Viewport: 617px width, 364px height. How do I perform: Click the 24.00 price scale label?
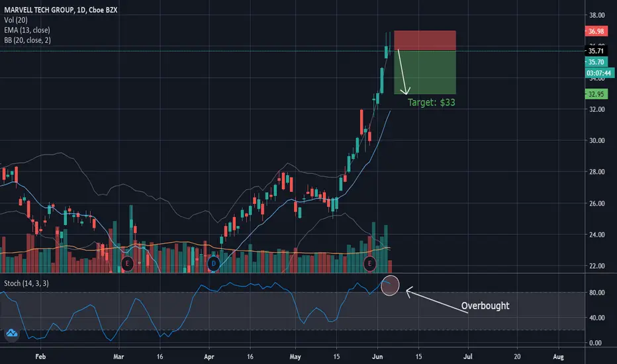tap(597, 234)
